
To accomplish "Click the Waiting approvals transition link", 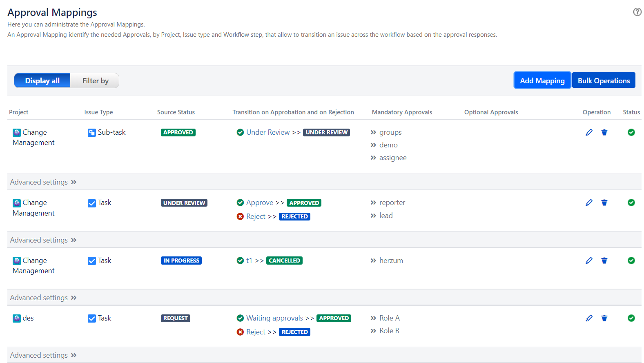I will [274, 318].
